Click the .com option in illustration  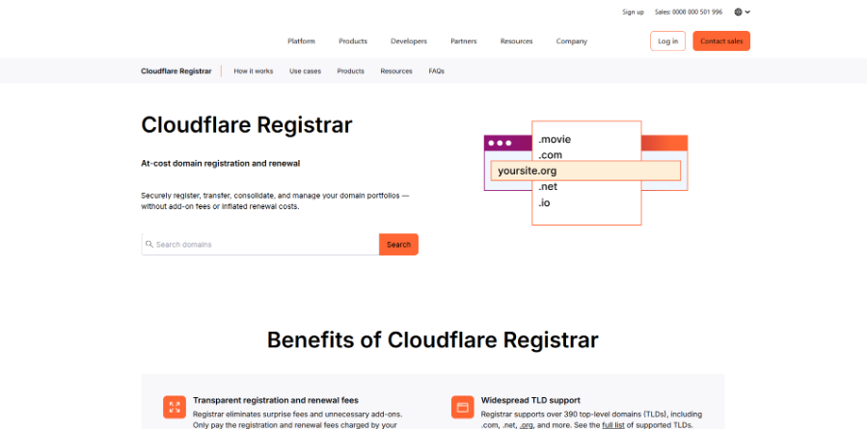550,155
